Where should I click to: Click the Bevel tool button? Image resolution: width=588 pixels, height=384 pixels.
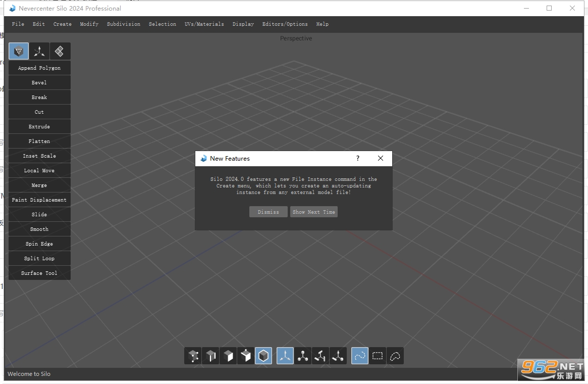click(39, 82)
